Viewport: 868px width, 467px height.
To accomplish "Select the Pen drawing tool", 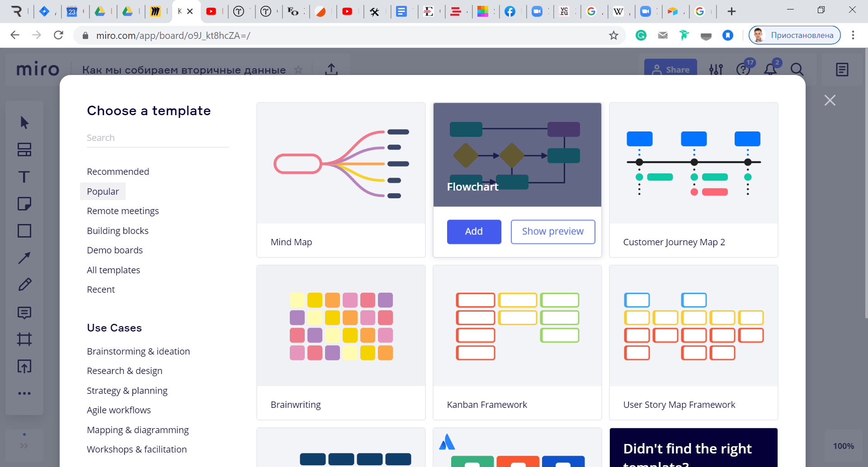I will [24, 285].
